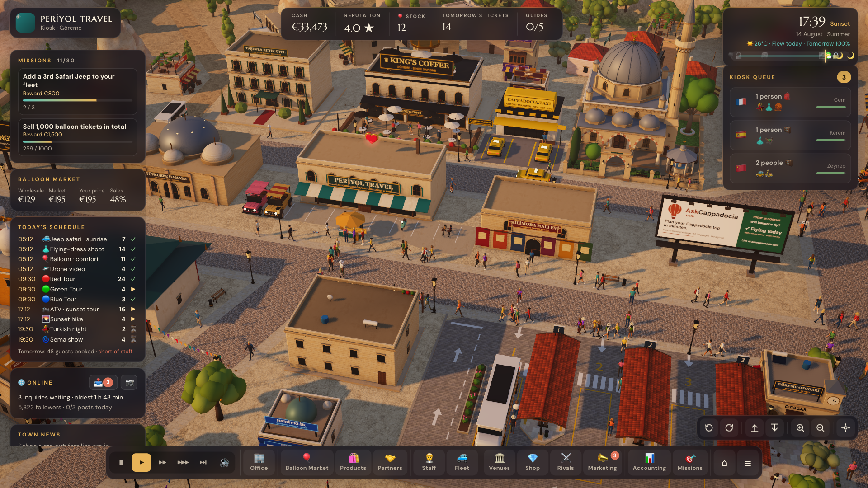The image size is (868, 488).
Task: Rotate camera counter-clockwise
Action: 709,428
